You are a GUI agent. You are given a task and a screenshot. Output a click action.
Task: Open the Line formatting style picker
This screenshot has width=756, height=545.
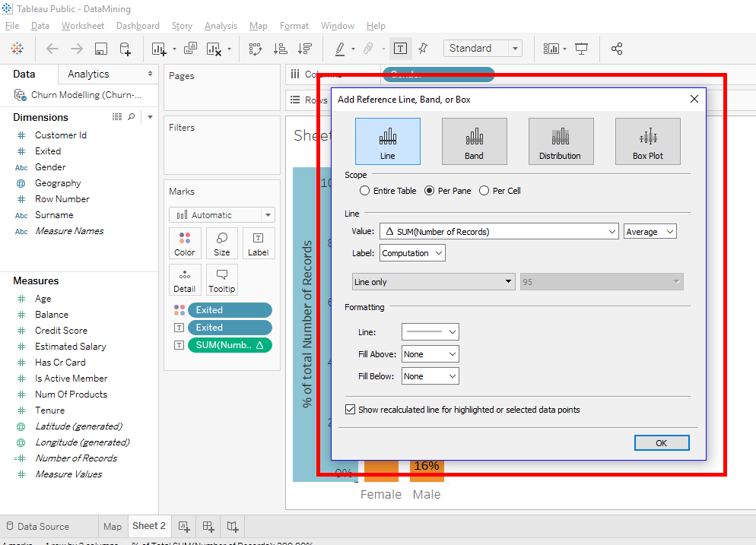430,332
